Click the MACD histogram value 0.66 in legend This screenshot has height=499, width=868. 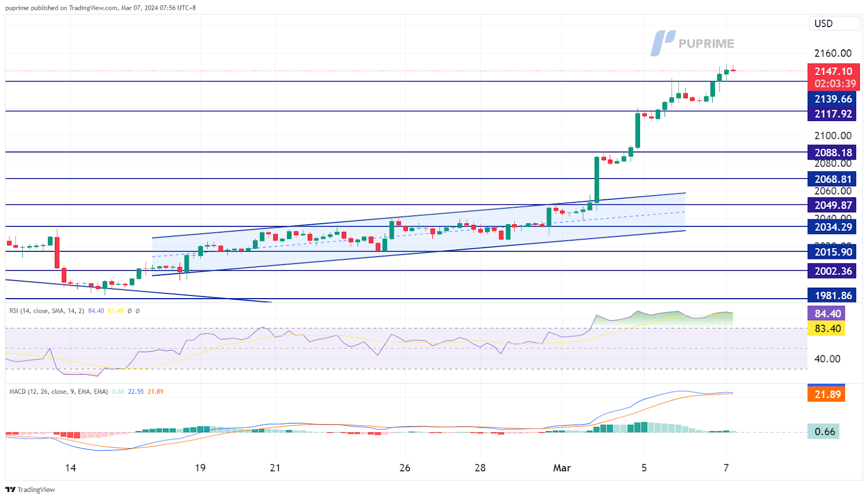click(x=118, y=391)
